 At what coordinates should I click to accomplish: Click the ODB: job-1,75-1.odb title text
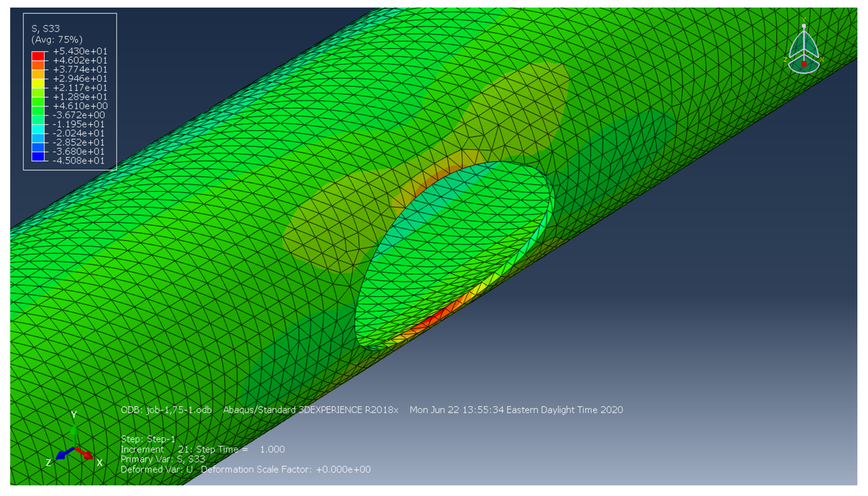166,410
